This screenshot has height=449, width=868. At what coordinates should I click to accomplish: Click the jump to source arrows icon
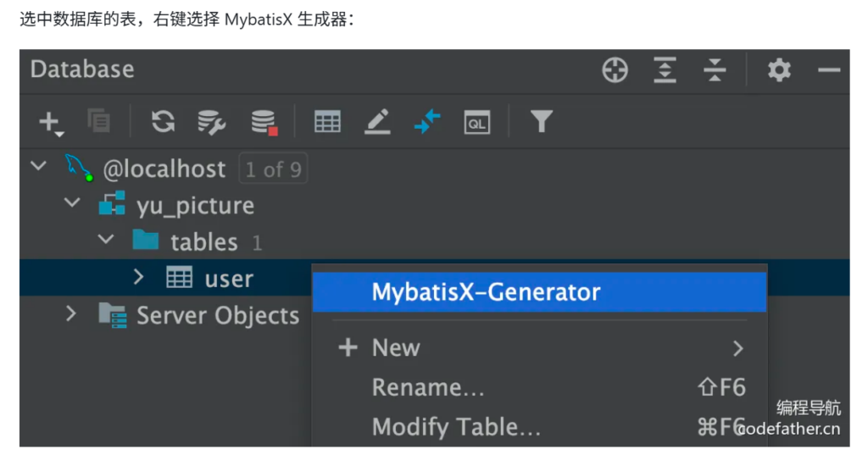point(427,122)
